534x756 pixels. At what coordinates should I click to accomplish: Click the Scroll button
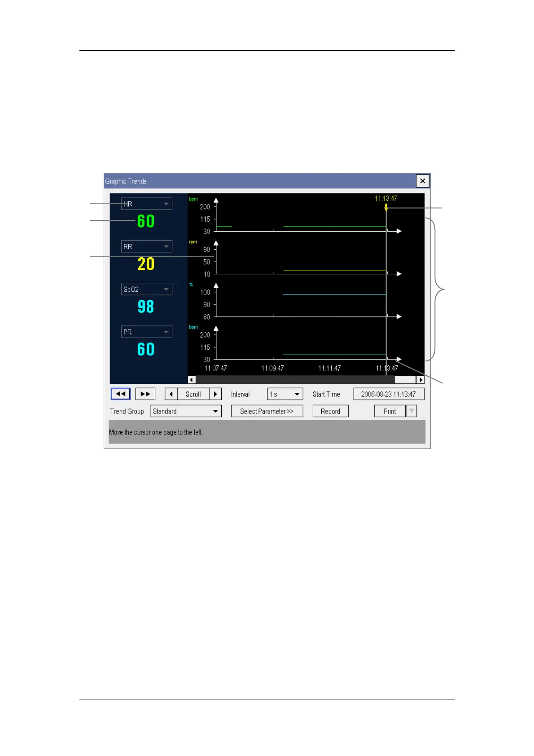click(x=193, y=394)
